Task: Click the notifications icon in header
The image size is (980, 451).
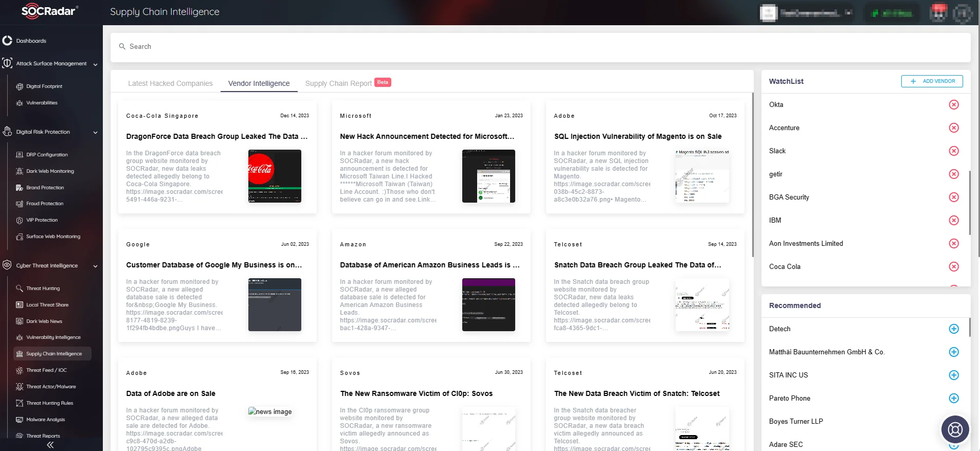Action: click(938, 12)
